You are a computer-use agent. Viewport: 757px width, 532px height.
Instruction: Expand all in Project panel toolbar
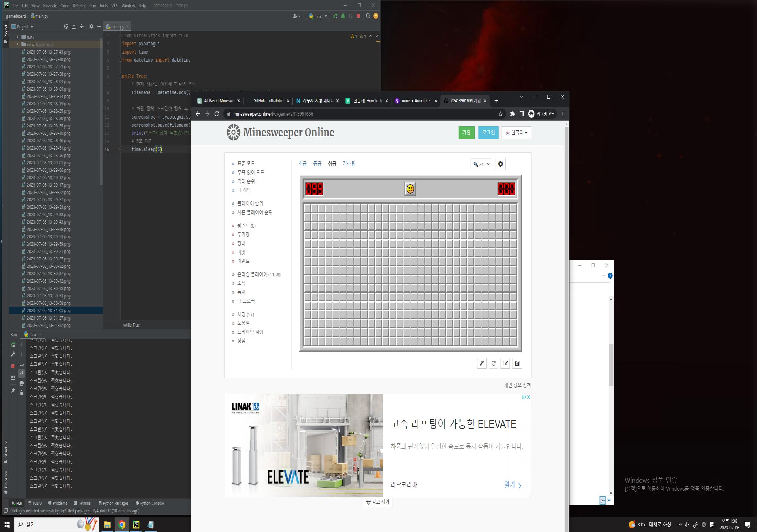74,26
